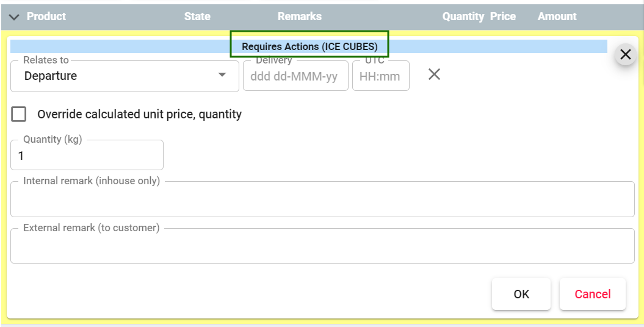Click the Remarks column header

(x=299, y=16)
